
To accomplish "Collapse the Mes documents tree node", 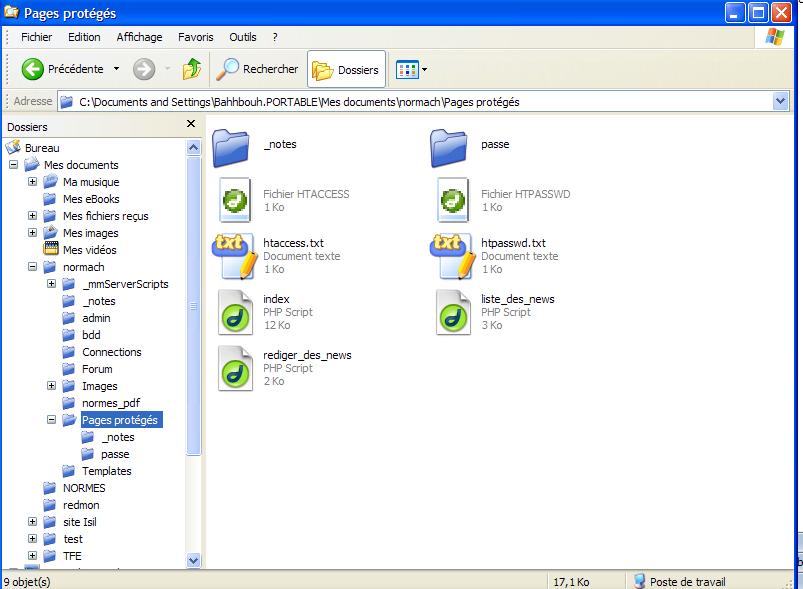I will point(13,164).
